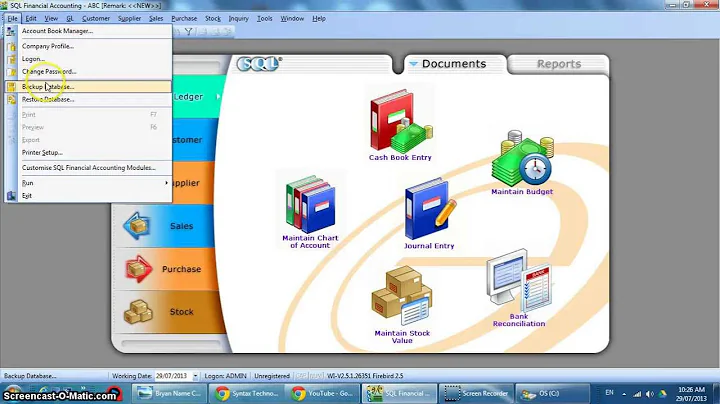Open Chrome Syntax Techno taskbar item
Viewport: 720px width, 404px height.
[248, 393]
